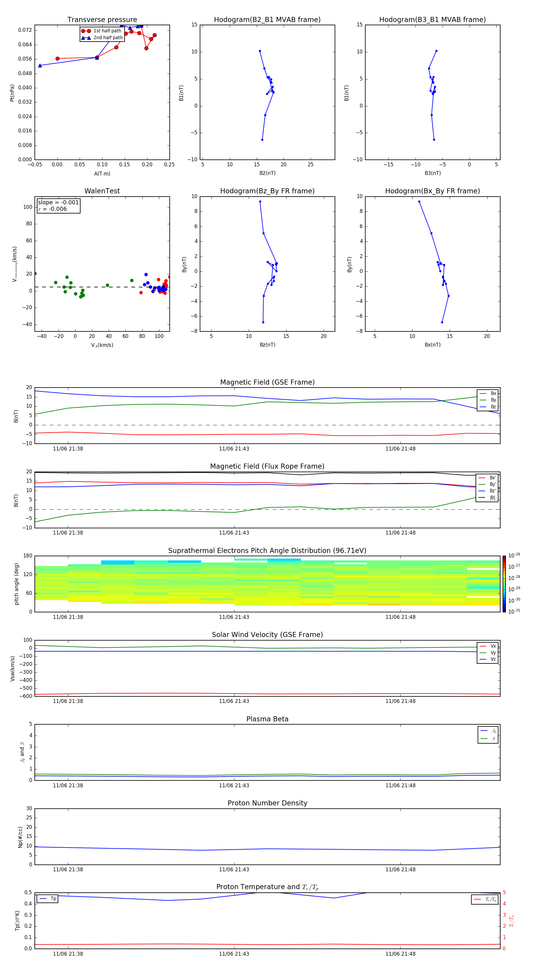This screenshot has height=980, width=535.
Task: Click the Bz legend entry in GSE magnetic field
Action: click(488, 407)
